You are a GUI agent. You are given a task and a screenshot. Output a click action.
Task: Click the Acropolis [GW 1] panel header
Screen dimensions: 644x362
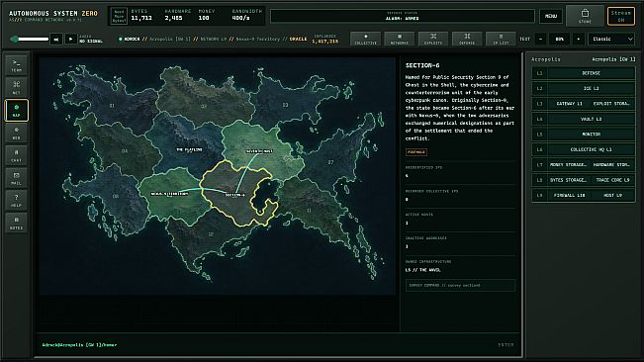coord(613,59)
